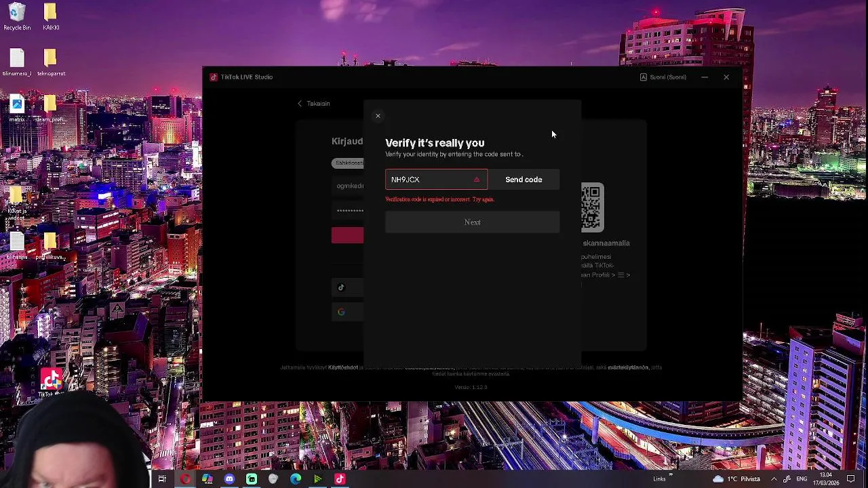This screenshot has height=488, width=868.
Task: Open the Opera browser taskbar icon
Action: (185, 479)
